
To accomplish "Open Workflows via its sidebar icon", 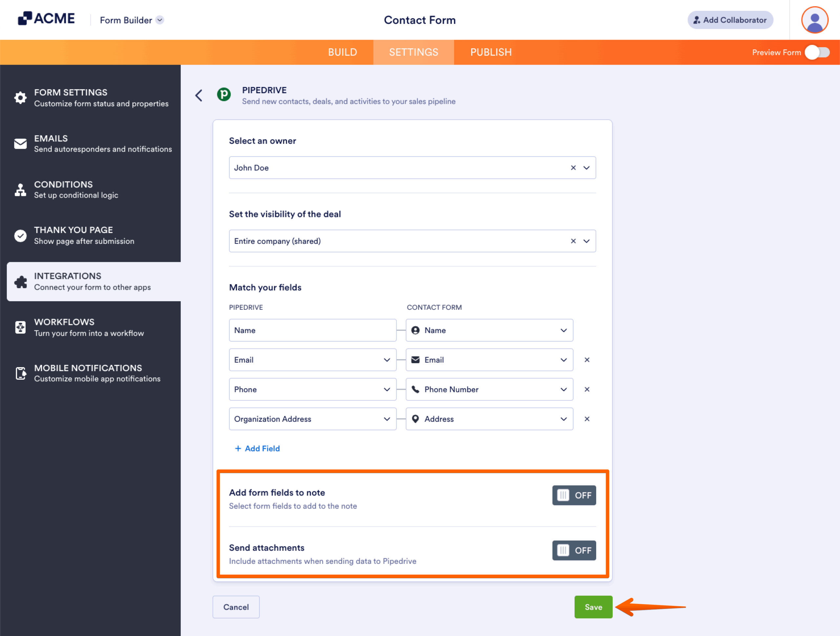I will tap(20, 327).
